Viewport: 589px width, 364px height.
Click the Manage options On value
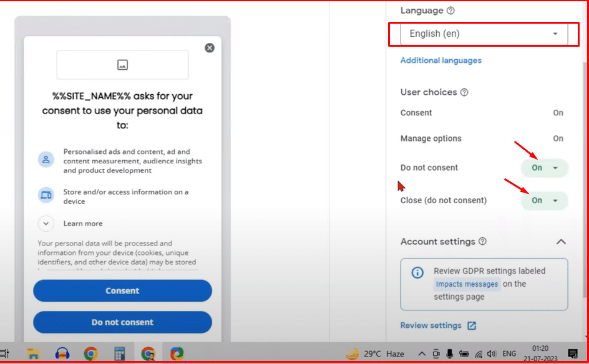coord(558,138)
